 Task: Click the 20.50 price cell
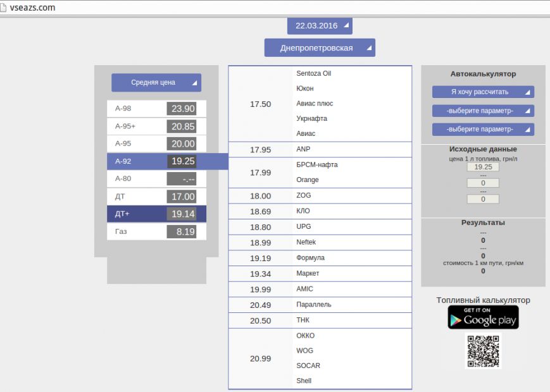260,321
